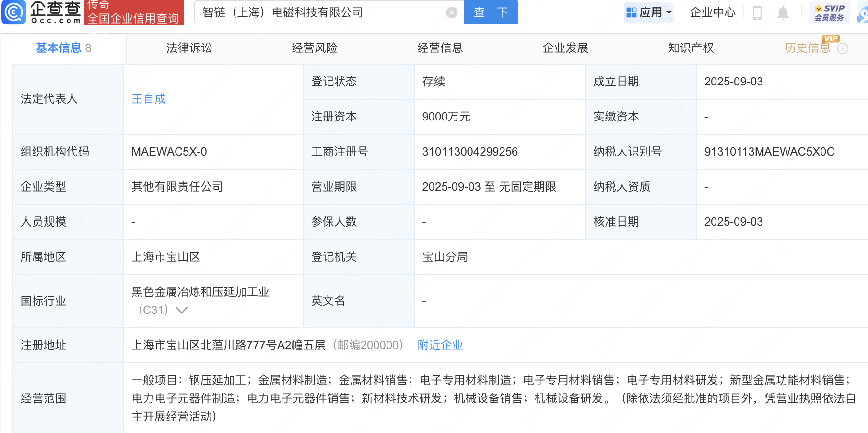Switch to the 知识产权 tab

click(x=691, y=48)
